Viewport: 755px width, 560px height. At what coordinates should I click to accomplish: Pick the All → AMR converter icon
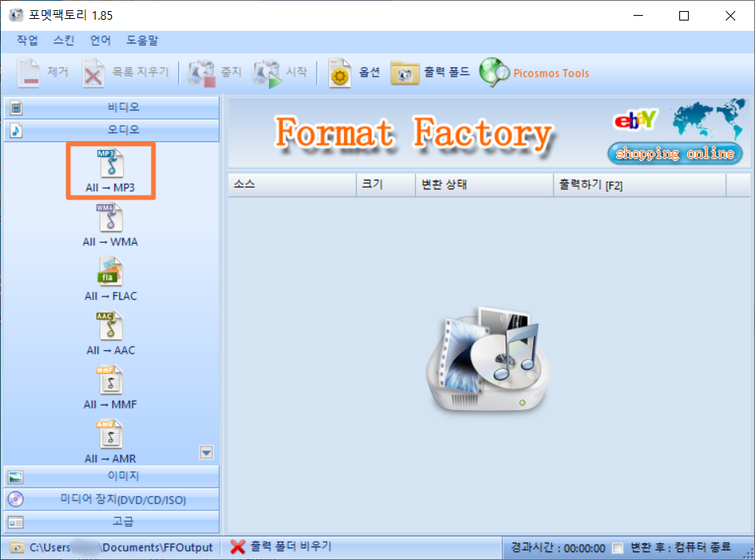pyautogui.click(x=110, y=435)
